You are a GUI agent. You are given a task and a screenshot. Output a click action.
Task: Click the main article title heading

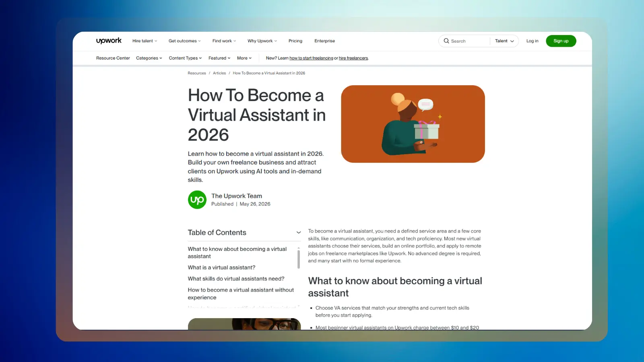[257, 115]
